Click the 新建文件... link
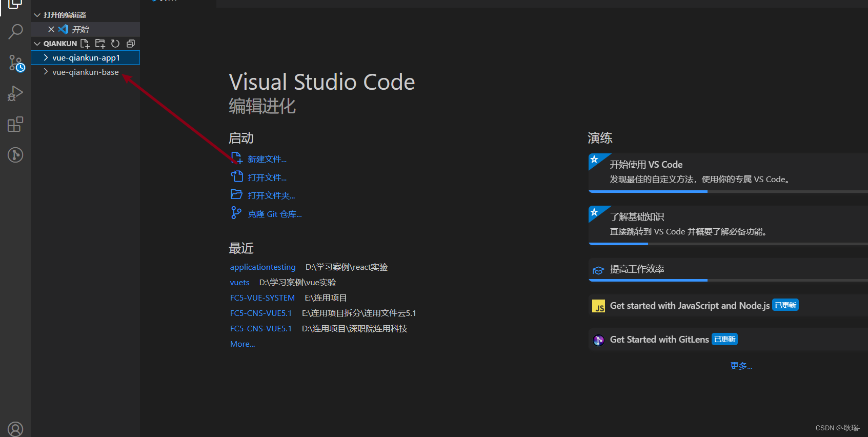The width and height of the screenshot is (868, 437). pos(267,159)
